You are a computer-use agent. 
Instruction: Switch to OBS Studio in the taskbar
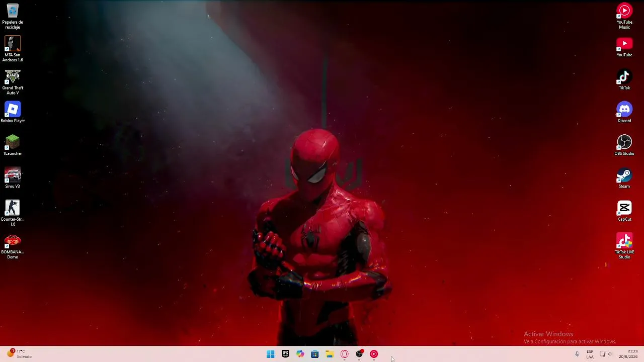pos(359,354)
